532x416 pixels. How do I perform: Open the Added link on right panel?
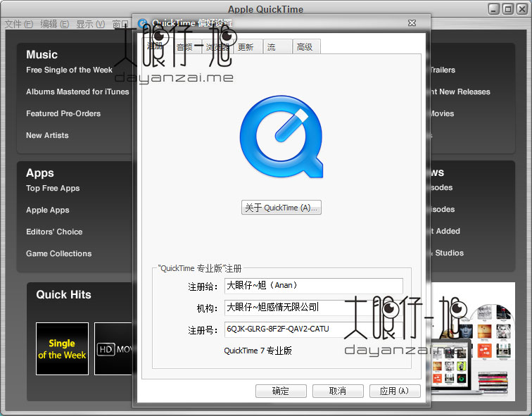(x=448, y=231)
